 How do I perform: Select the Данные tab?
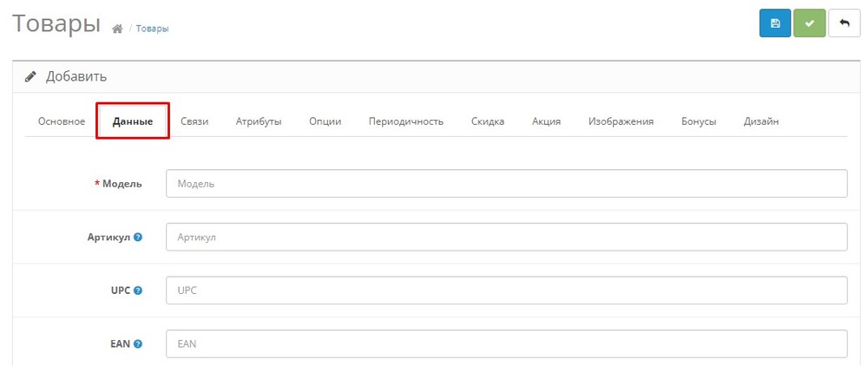pyautogui.click(x=133, y=121)
